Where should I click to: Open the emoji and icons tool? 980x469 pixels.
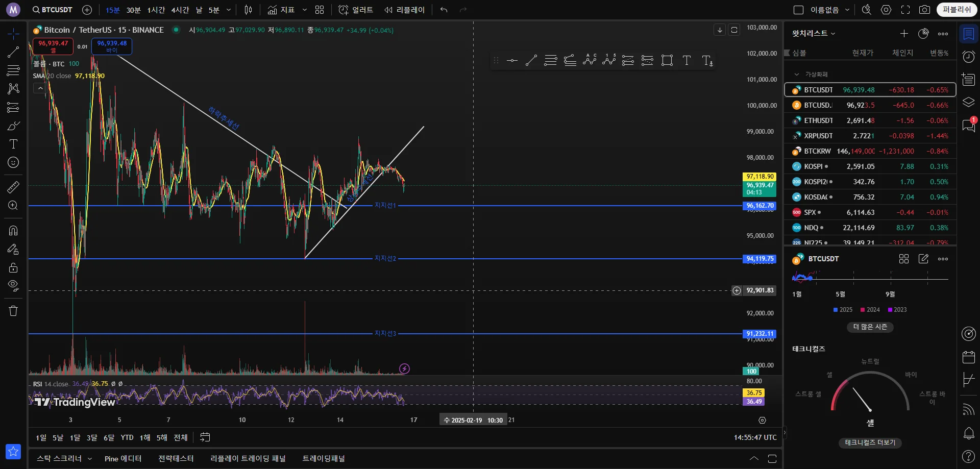13,162
